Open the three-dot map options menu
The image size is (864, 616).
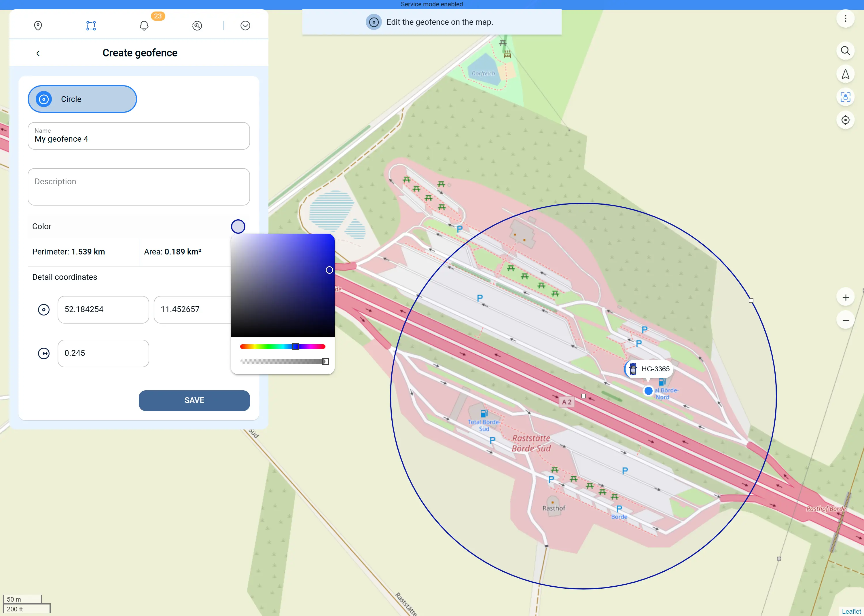845,18
